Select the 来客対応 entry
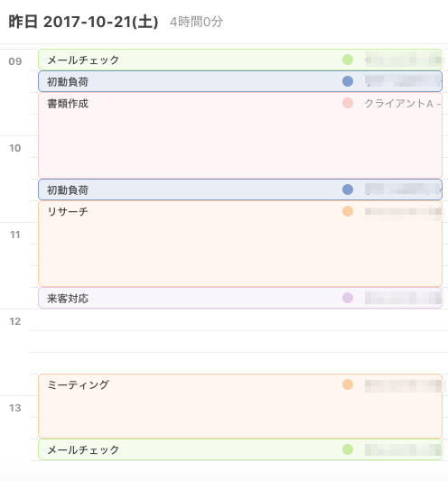The width and height of the screenshot is (448, 481). 240,298
